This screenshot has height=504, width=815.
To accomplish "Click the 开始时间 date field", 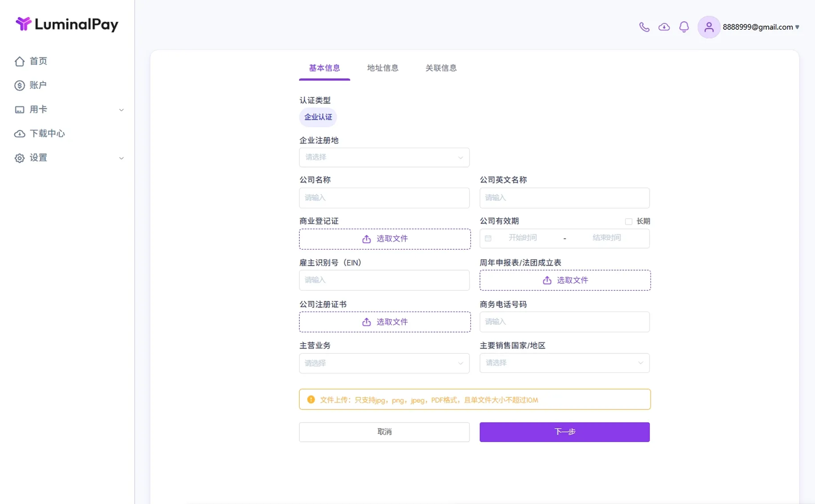I will [523, 238].
